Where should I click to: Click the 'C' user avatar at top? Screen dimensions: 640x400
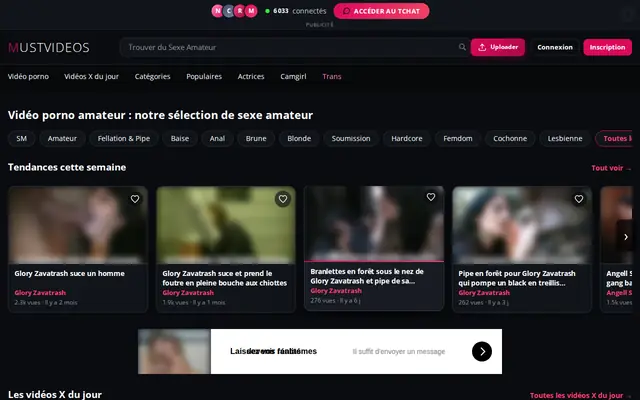[x=229, y=11]
